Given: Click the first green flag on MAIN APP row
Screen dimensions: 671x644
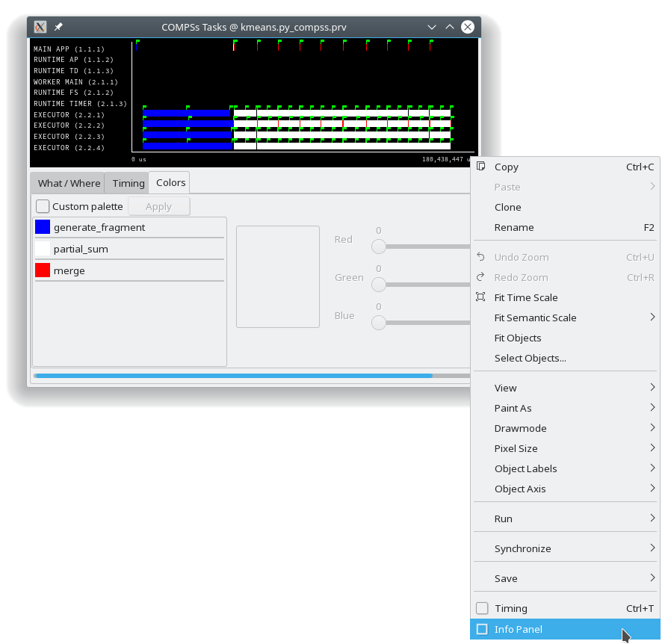Looking at the screenshot, I should 137,42.
